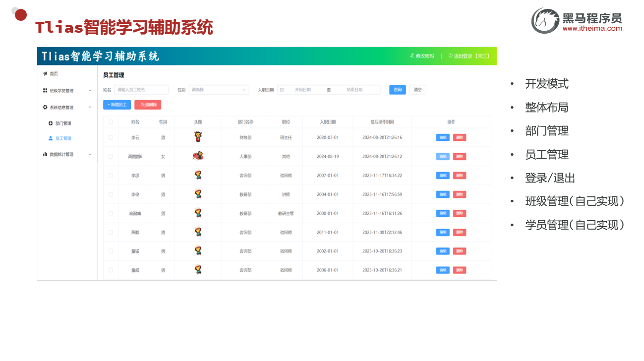Click the gear icon beside 系统信息管理
644x361 pixels.
pyautogui.click(x=44, y=107)
